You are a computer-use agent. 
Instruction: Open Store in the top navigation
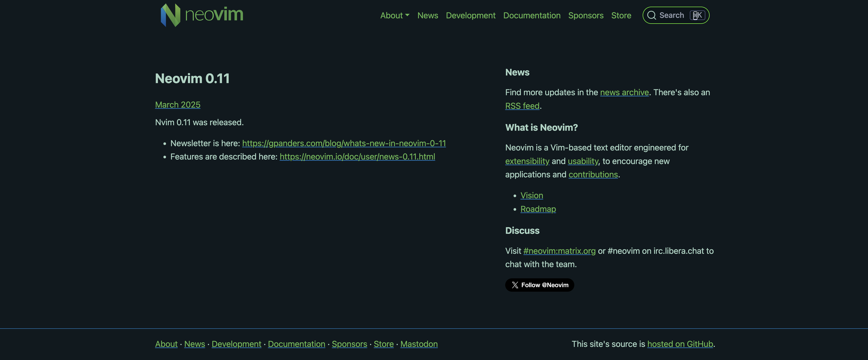(621, 15)
